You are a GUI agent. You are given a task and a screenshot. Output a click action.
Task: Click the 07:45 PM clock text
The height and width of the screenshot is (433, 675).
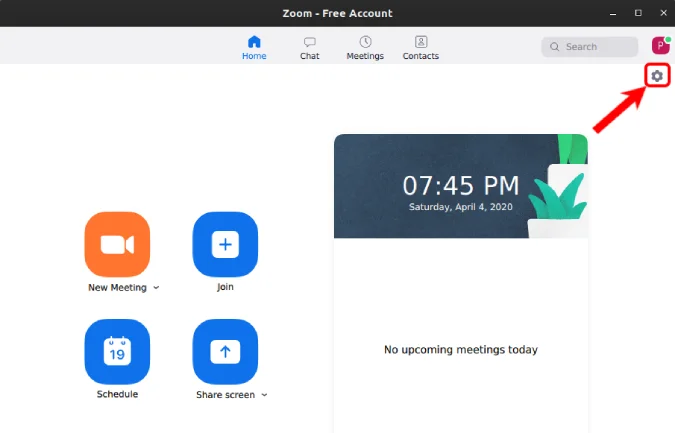click(461, 186)
